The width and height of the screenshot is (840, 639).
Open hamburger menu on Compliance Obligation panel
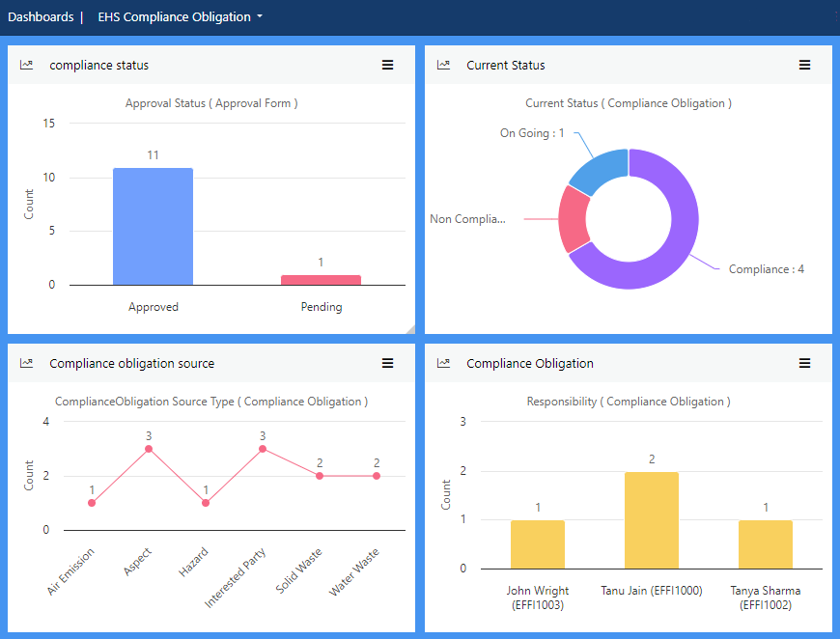click(x=804, y=364)
